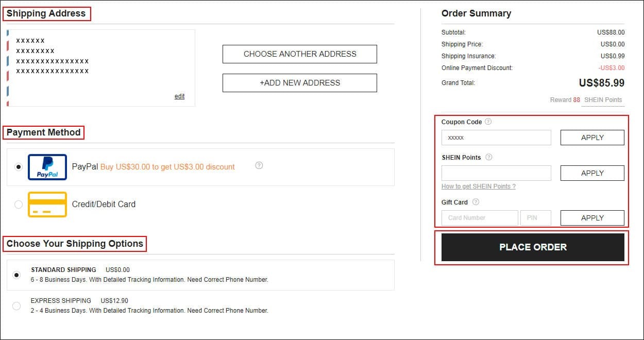Select PayPal as payment method
The image size is (644, 340).
pos(19,167)
